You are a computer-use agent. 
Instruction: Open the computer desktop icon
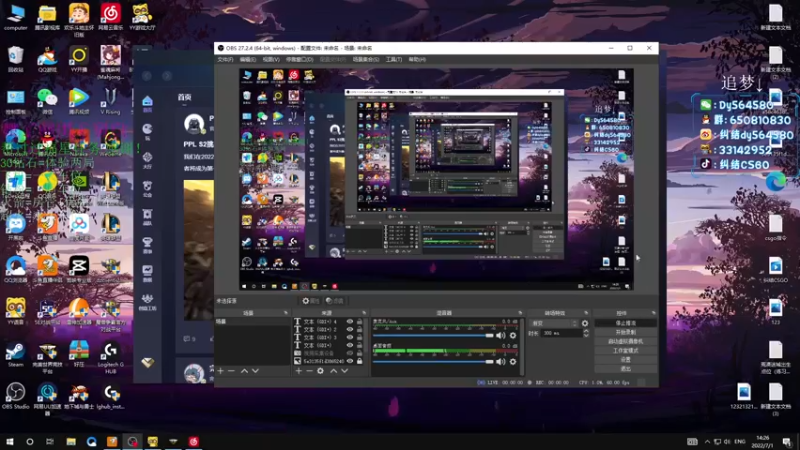15,17
